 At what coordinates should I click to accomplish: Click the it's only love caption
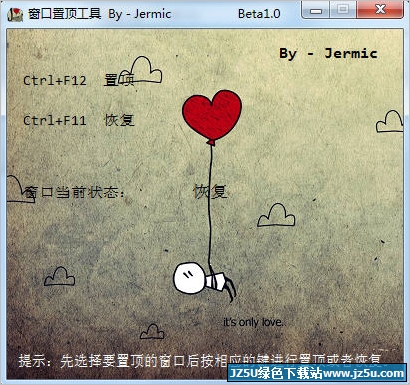253,322
